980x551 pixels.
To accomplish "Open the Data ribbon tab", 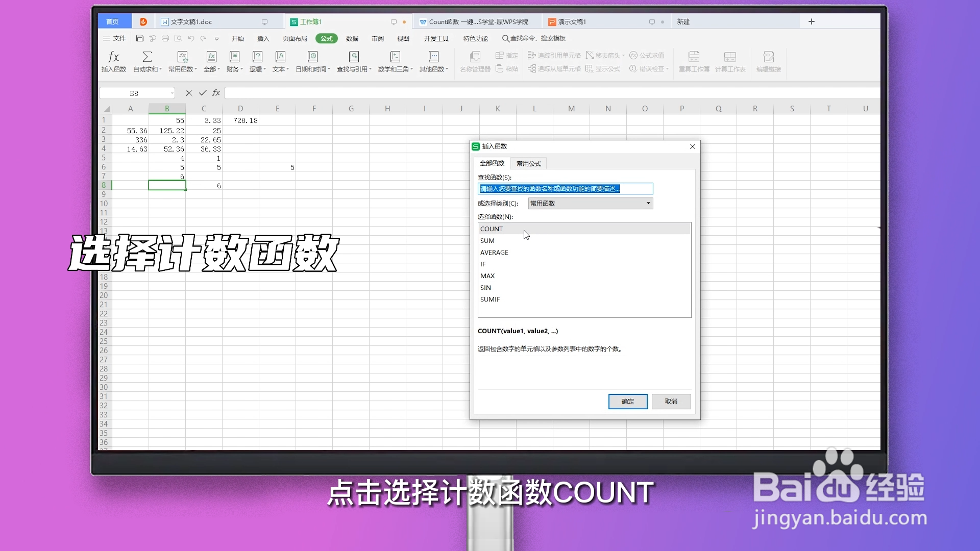I will [x=352, y=38].
